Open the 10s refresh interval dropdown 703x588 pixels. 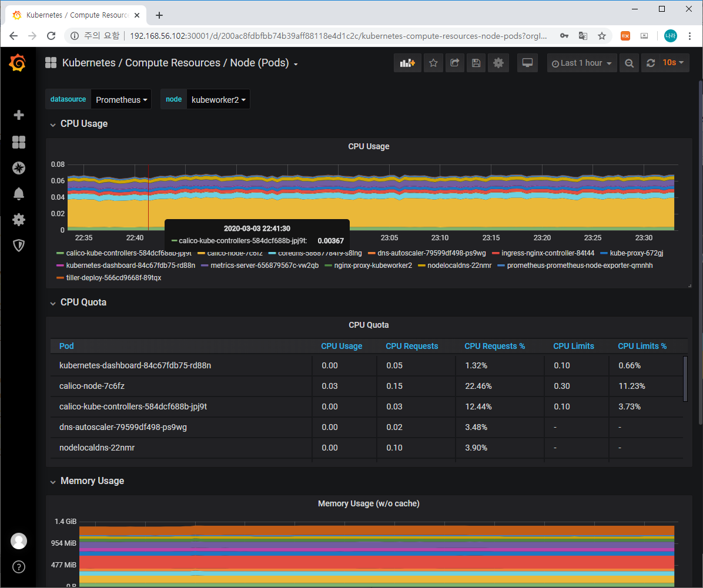point(673,63)
